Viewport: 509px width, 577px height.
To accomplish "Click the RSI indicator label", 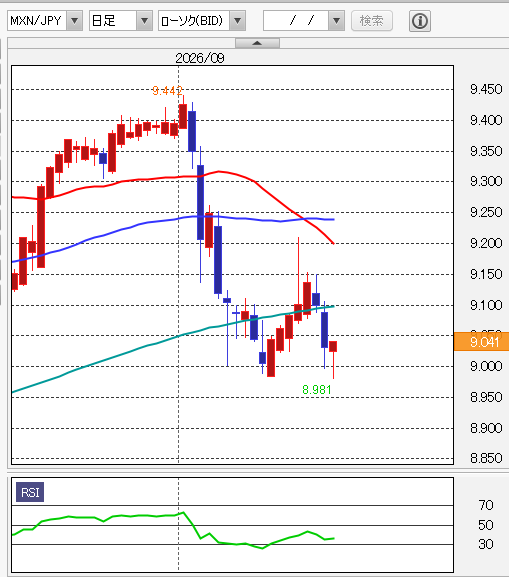I will point(30,492).
